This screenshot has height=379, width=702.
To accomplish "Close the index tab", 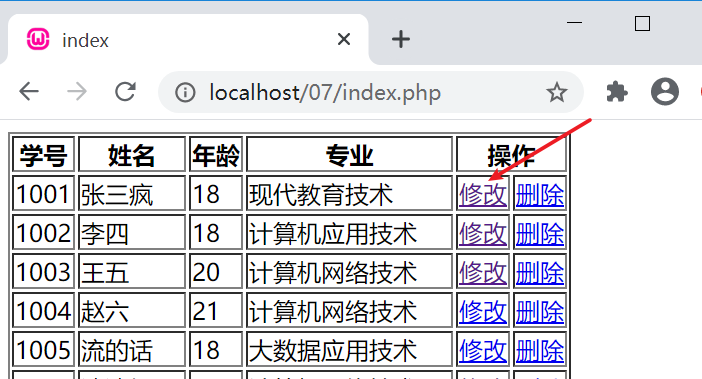I will pyautogui.click(x=344, y=39).
